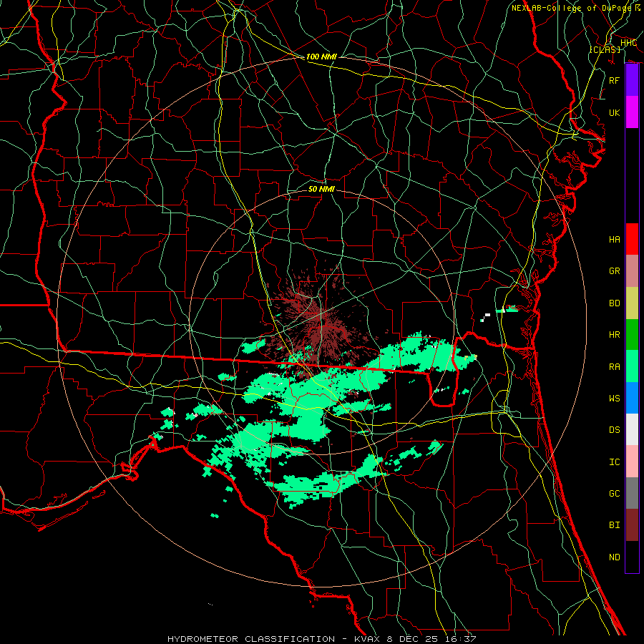
Task: Click the BI brown legend swatch
Action: pyautogui.click(x=632, y=525)
